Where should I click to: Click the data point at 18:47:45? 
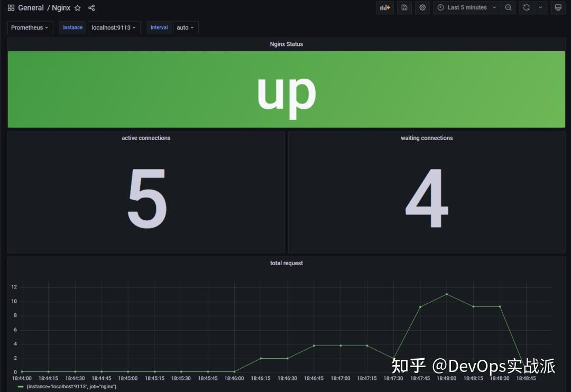click(420, 307)
